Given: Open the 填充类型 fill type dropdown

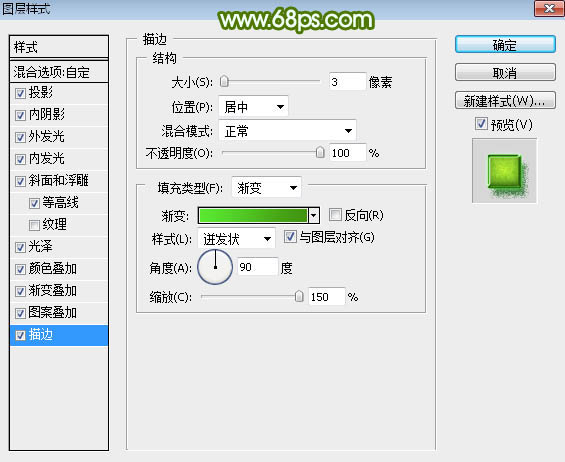Looking at the screenshot, I should point(266,187).
